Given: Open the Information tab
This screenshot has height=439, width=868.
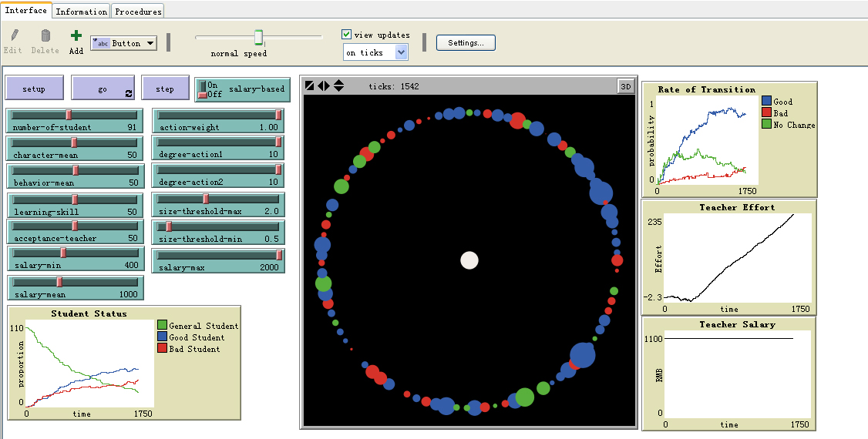Looking at the screenshot, I should (82, 12).
